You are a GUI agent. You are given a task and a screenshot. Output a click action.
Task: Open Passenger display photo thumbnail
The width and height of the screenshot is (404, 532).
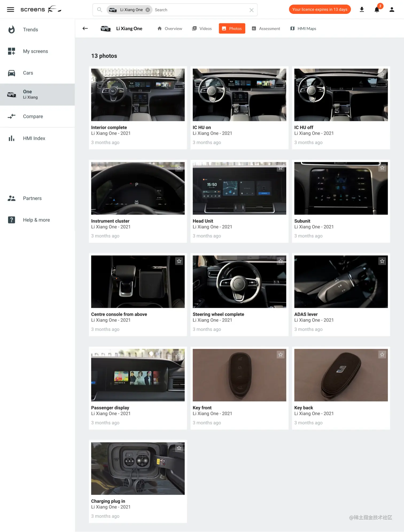tap(138, 375)
